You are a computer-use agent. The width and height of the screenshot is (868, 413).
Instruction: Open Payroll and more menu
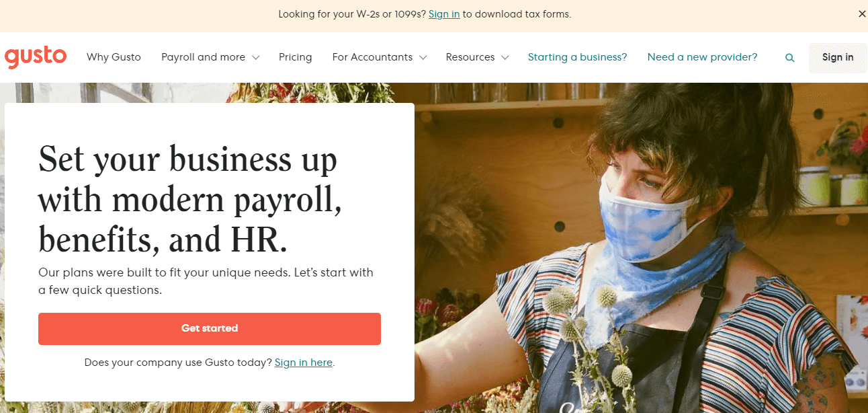click(x=210, y=57)
